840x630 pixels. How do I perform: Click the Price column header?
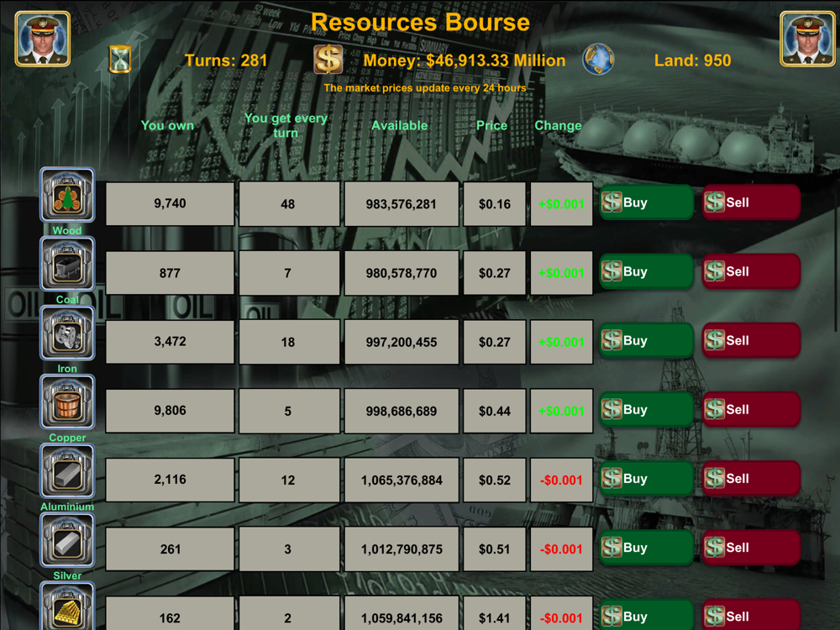tap(491, 125)
